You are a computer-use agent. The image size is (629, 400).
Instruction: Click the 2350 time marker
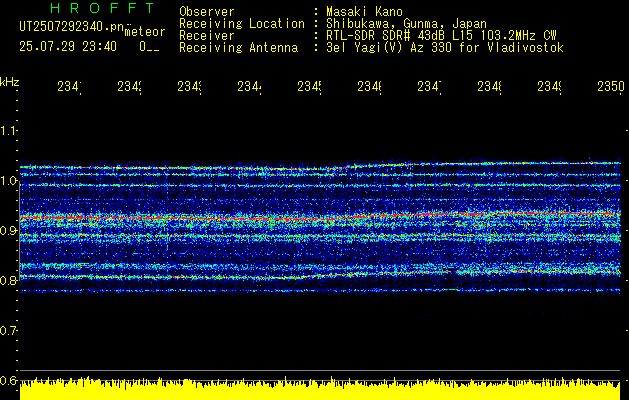(x=611, y=87)
